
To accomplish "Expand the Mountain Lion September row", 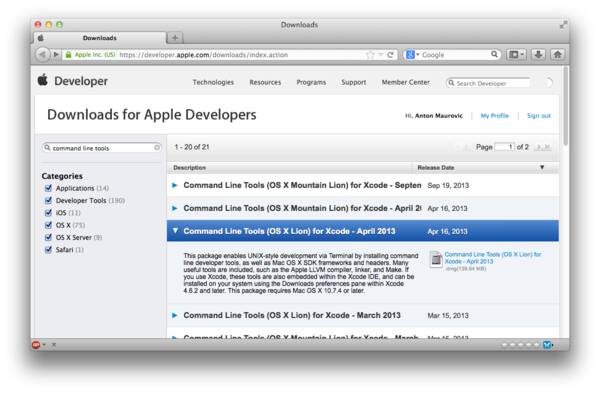I will 174,185.
